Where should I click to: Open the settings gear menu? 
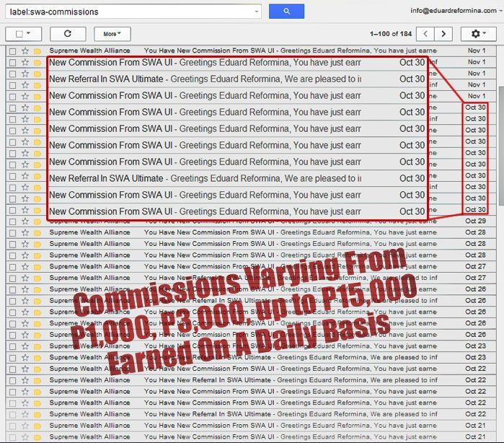(x=478, y=34)
